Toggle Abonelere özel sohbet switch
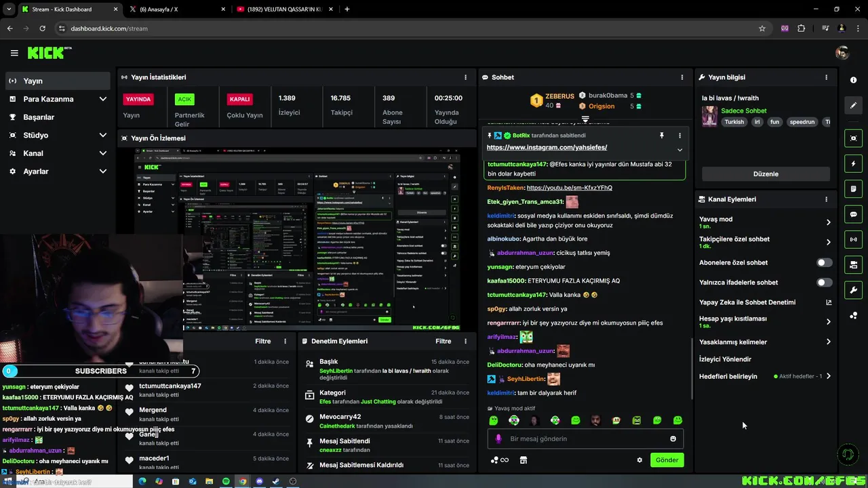This screenshot has height=488, width=868. (x=824, y=262)
